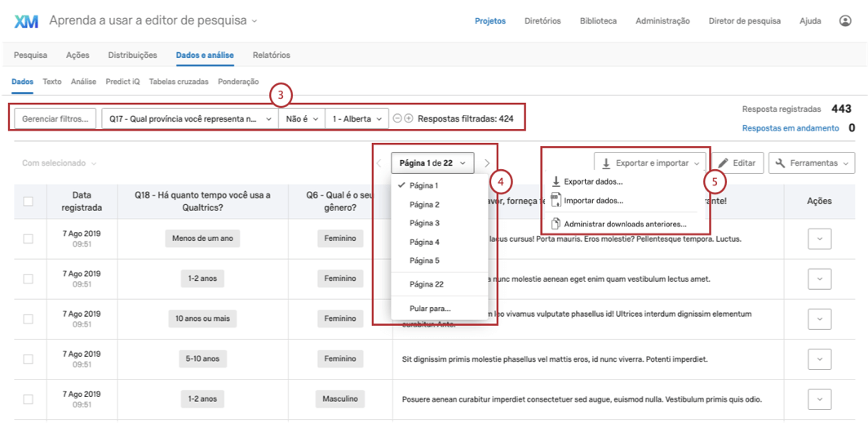The height and width of the screenshot is (423, 868).
Task: Go to Administração in top navigation
Action: click(x=662, y=21)
